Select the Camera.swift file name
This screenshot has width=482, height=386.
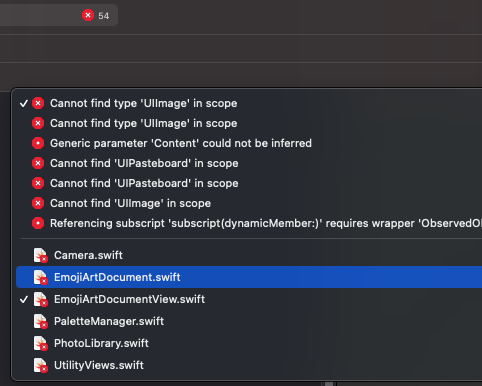88,255
